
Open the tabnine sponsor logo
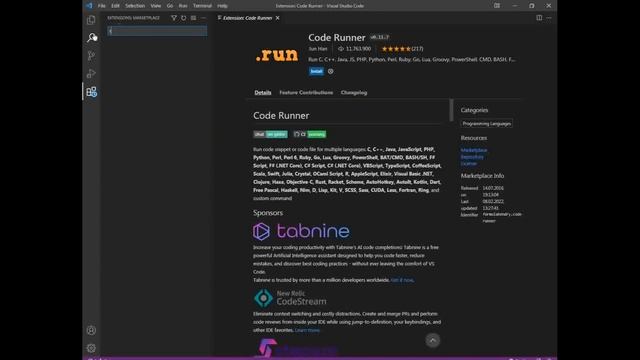(301, 231)
